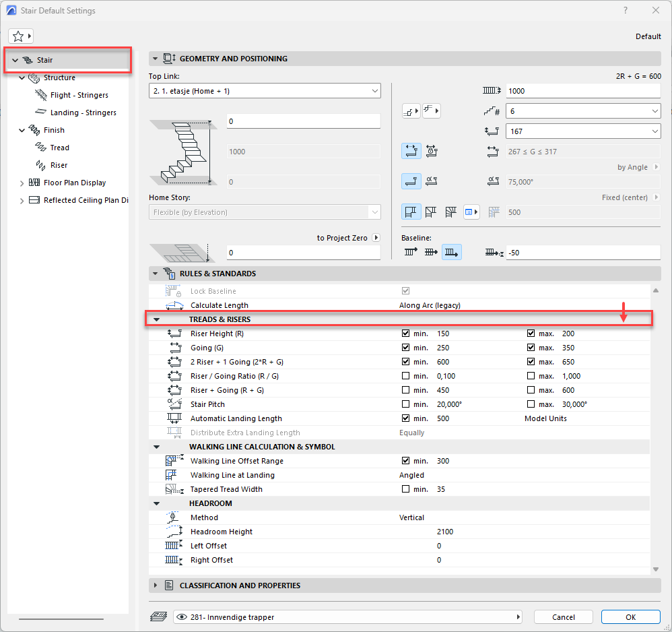The width and height of the screenshot is (672, 632).
Task: Select the landing turning type icon
Action: (x=411, y=212)
